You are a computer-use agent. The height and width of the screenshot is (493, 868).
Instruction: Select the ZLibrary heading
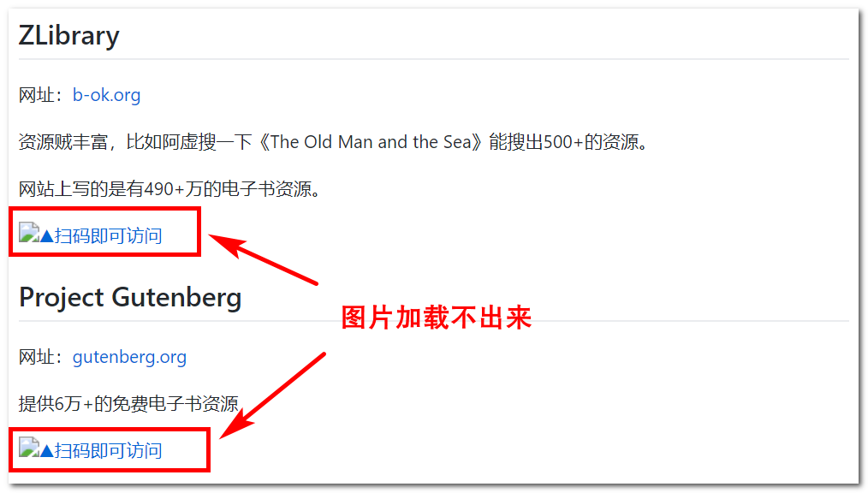coord(68,36)
